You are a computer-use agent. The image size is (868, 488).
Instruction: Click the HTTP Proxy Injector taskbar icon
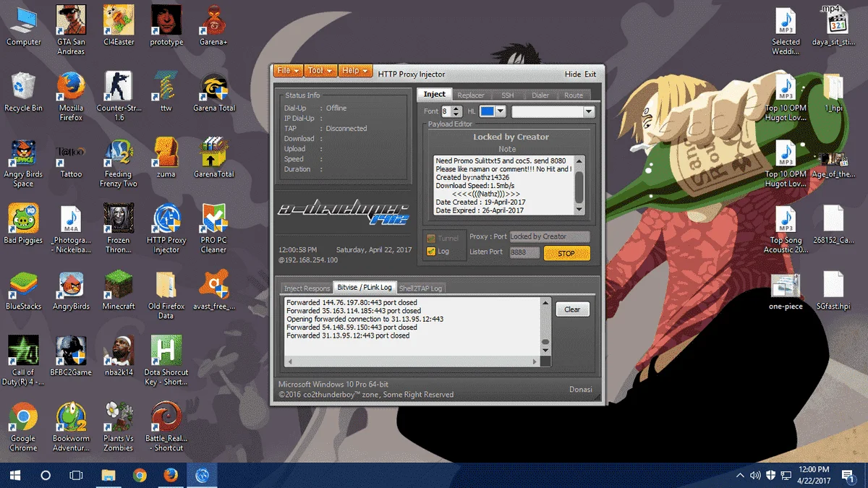[x=203, y=475]
